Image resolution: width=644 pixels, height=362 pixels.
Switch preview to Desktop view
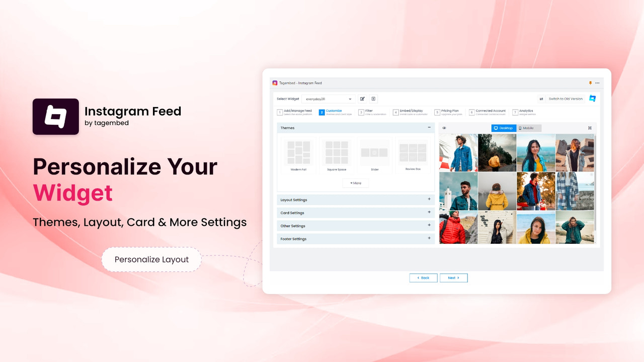click(503, 128)
